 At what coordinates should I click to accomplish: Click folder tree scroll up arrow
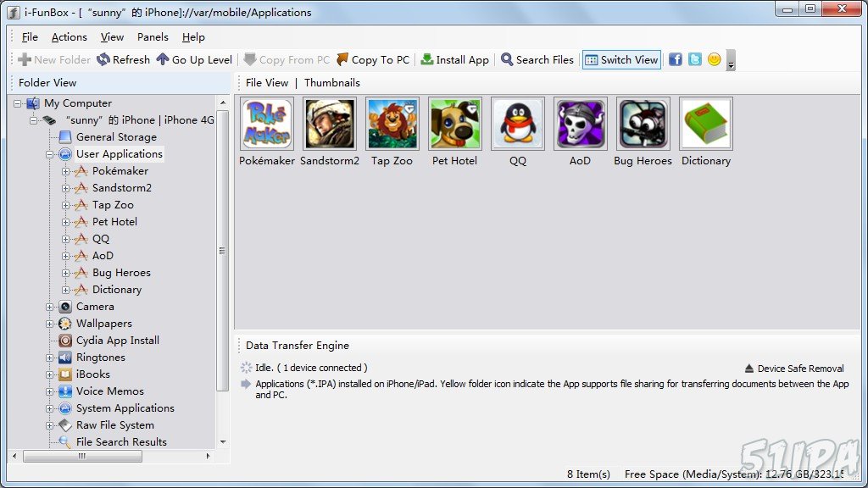pyautogui.click(x=223, y=103)
